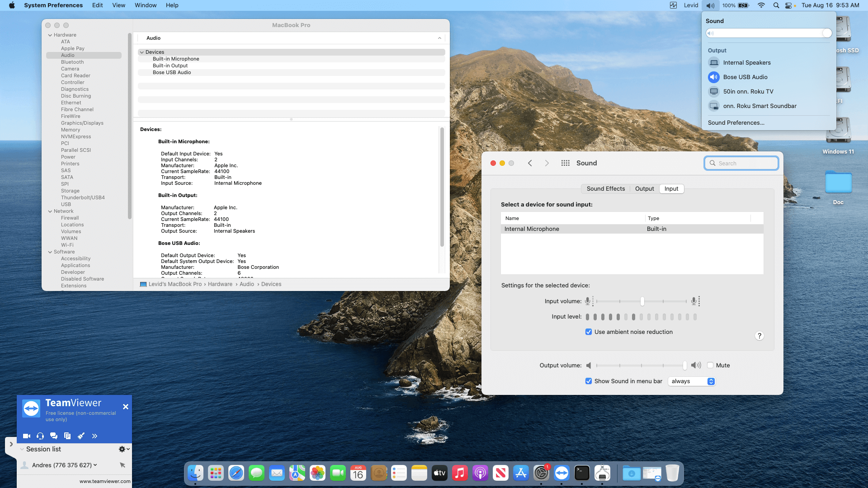Toggle Use ambient noise reduction checkbox
The image size is (868, 488).
pyautogui.click(x=589, y=332)
